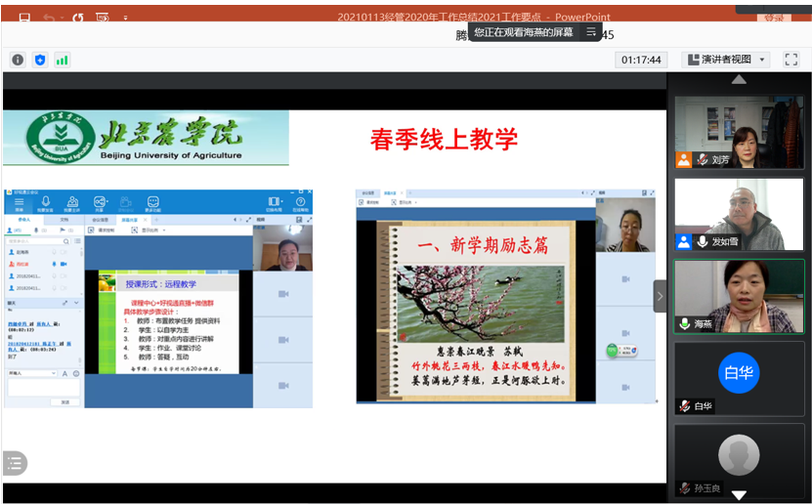Click the 登录 login button
Image resolution: width=812 pixels, height=504 pixels.
pyautogui.click(x=773, y=17)
